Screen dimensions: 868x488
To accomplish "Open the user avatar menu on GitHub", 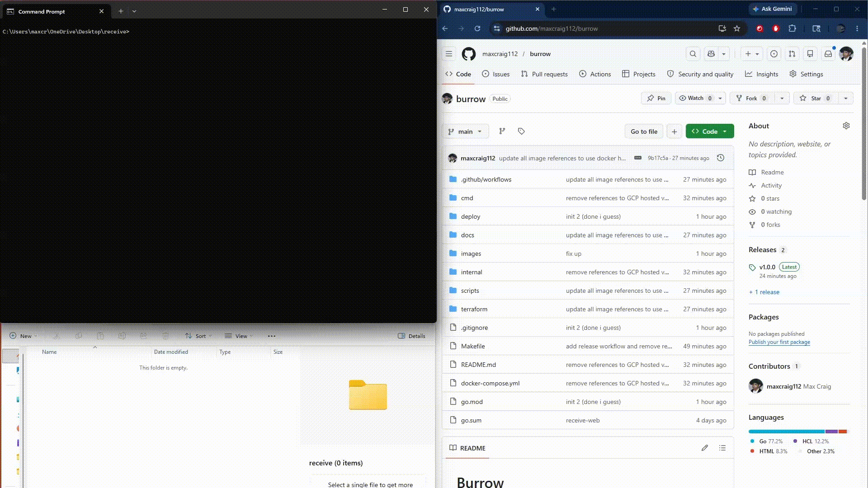I will coord(846,54).
